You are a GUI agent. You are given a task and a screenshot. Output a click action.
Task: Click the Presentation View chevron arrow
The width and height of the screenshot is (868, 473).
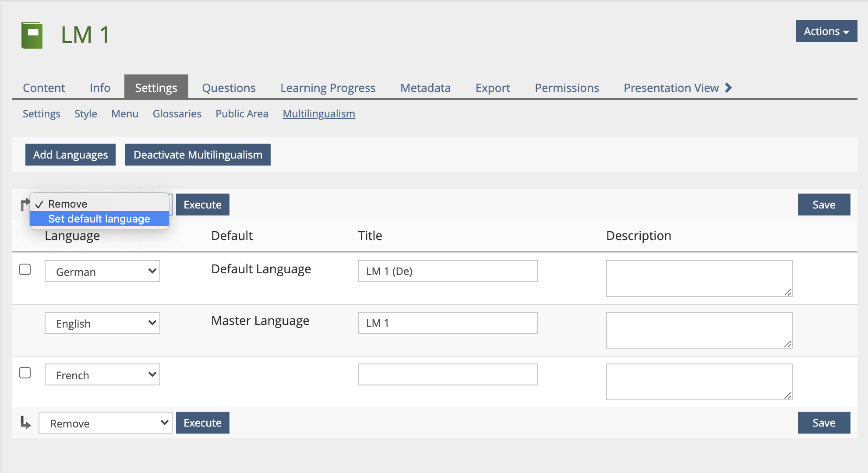(728, 88)
